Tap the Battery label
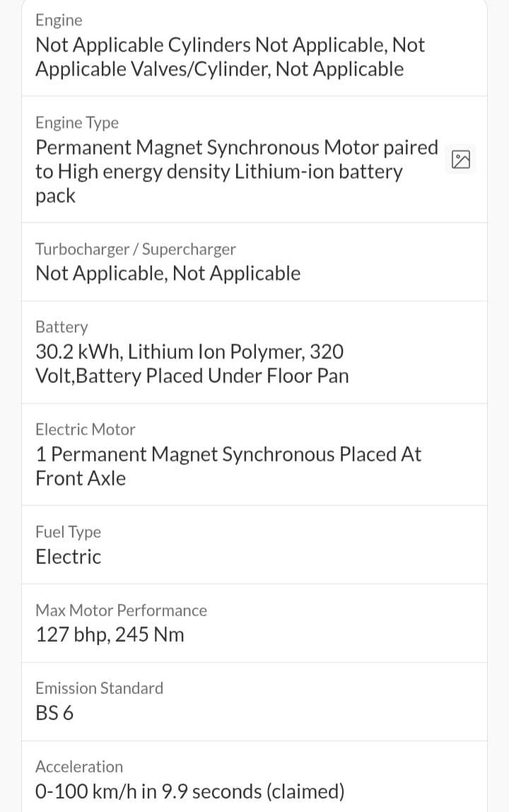 (62, 327)
